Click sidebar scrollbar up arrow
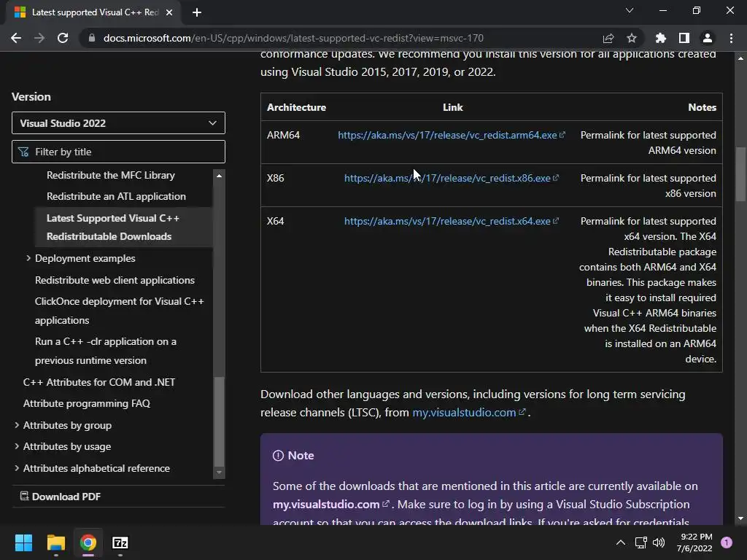This screenshot has height=560, width=747. (219, 176)
